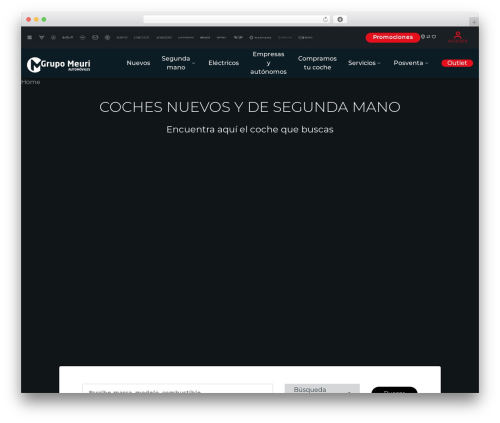
Task: Open the Acceder user account icon
Action: pos(458,37)
